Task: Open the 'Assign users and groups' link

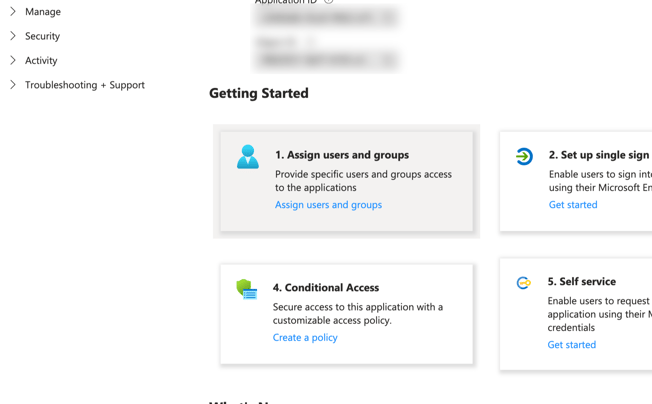Action: point(328,205)
